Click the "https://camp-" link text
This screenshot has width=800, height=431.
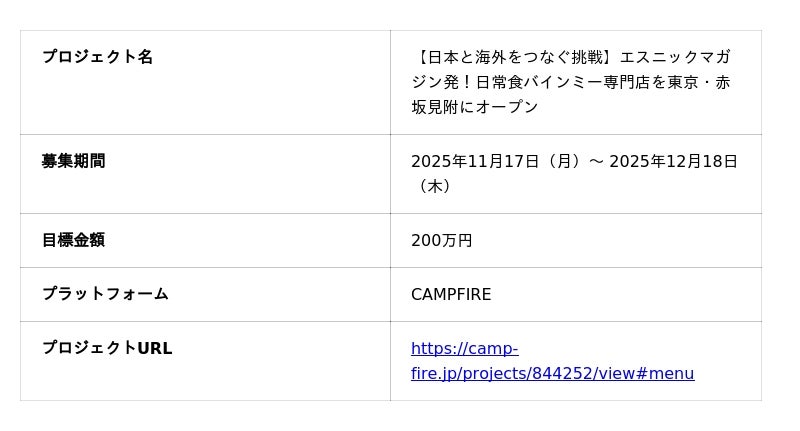[x=464, y=348]
